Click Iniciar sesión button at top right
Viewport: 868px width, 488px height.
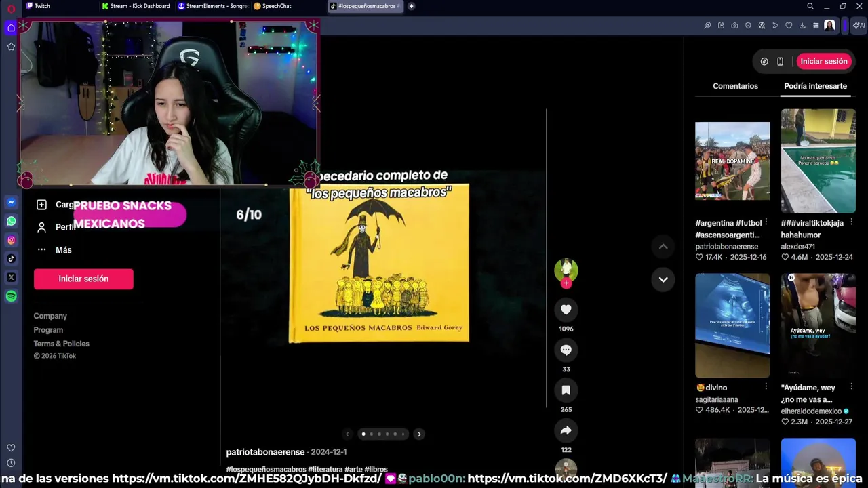pyautogui.click(x=823, y=61)
